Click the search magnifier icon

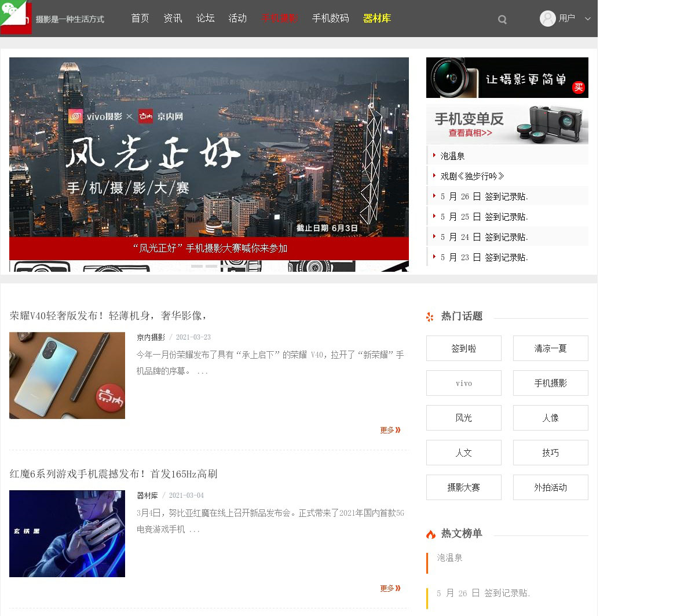click(x=502, y=20)
